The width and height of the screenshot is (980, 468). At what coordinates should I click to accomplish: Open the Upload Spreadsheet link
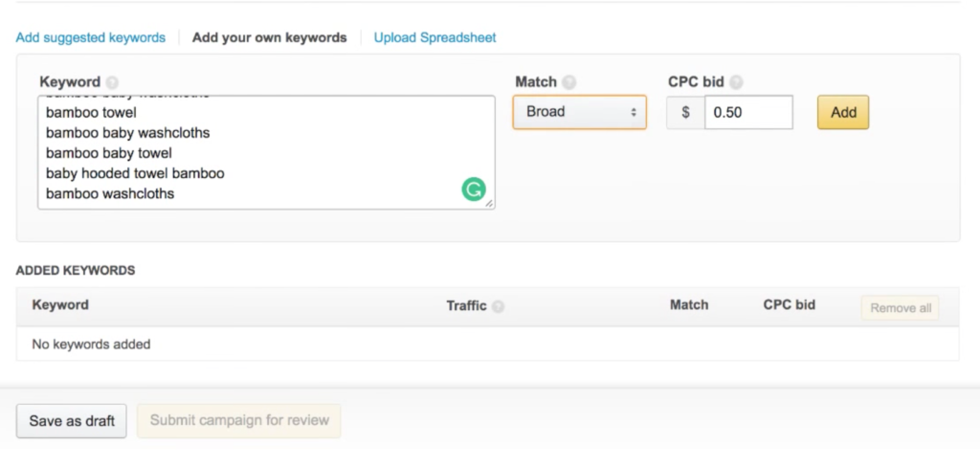pos(434,37)
